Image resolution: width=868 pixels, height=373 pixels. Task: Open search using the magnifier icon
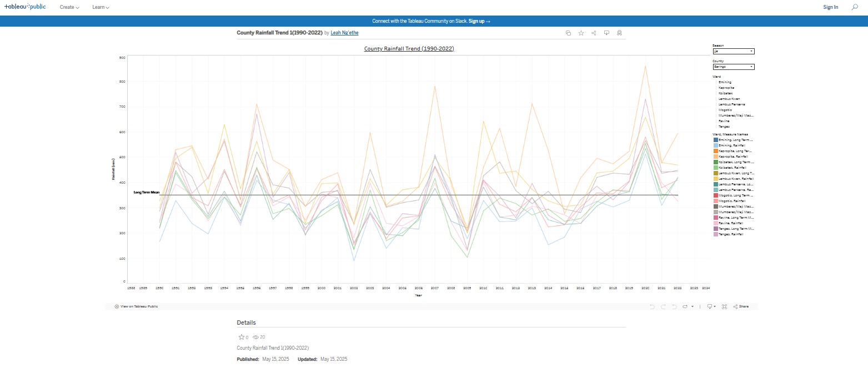click(855, 7)
